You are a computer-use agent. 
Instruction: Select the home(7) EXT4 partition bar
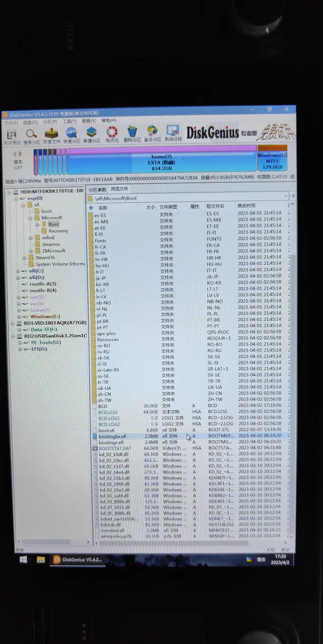click(161, 160)
